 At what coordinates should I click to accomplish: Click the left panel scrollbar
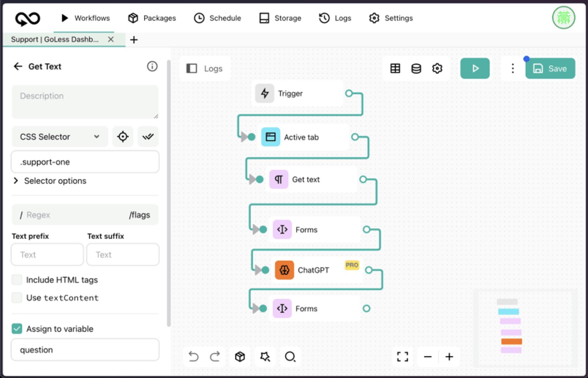[169, 193]
